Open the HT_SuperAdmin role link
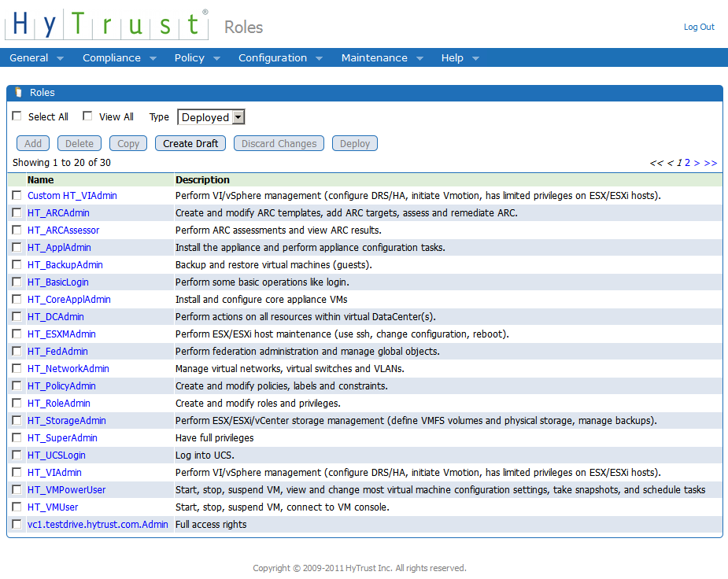This screenshot has width=728, height=579. (x=62, y=437)
